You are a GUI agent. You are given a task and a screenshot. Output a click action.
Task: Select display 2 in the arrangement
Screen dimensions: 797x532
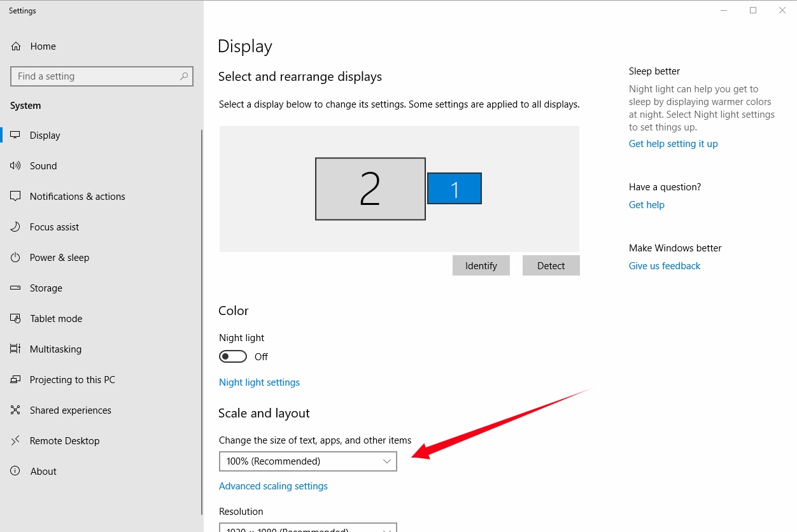(x=370, y=189)
